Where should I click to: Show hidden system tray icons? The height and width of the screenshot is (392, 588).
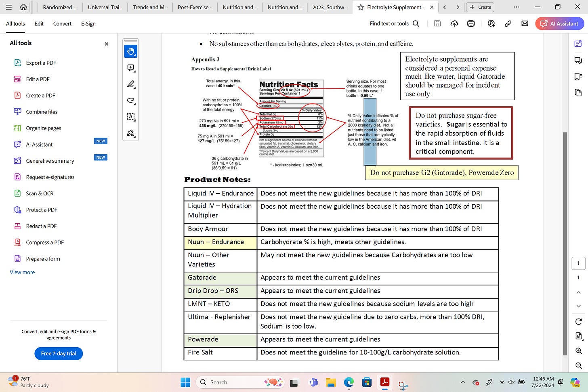(462, 382)
